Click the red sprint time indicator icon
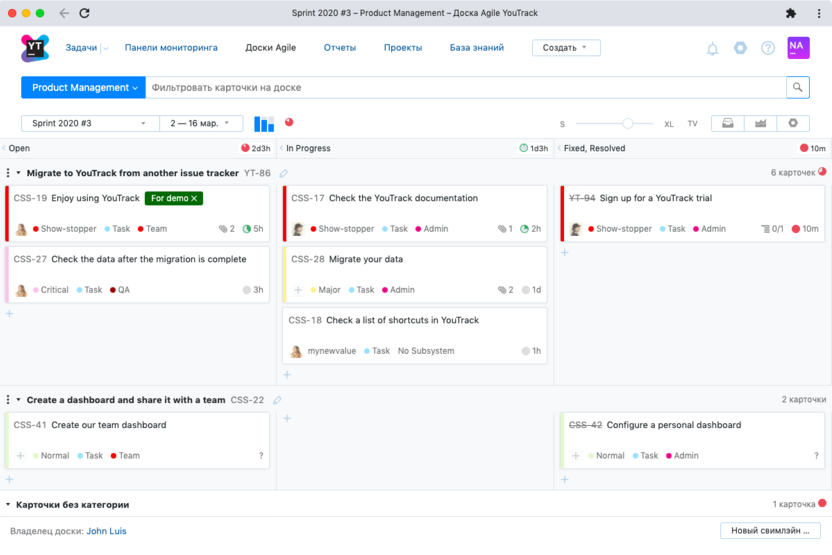The width and height of the screenshot is (832, 555). [289, 122]
